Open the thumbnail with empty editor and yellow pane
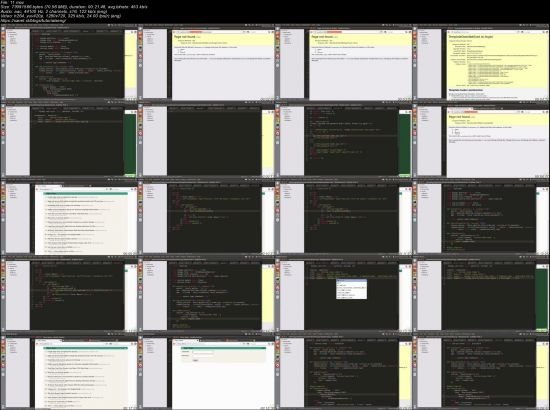 pos(207,140)
